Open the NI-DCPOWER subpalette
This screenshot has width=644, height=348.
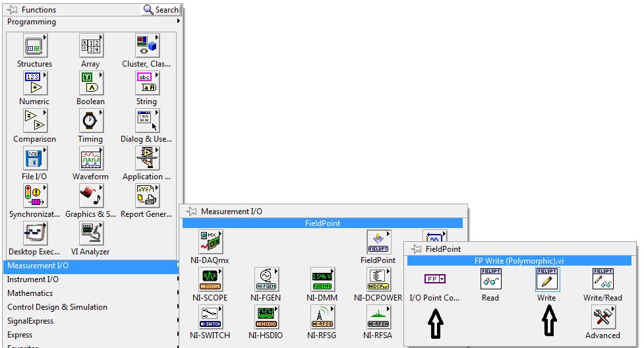point(378,280)
